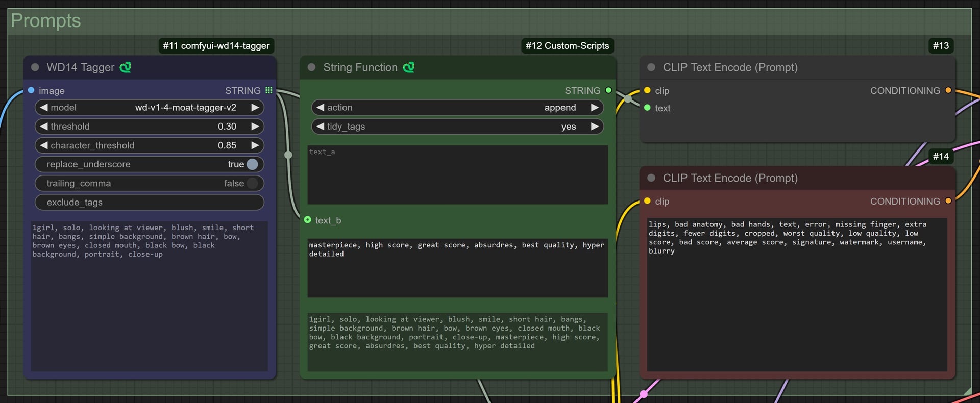The image size is (980, 403).
Task: Click the text input port on node #13
Action: [x=647, y=108]
